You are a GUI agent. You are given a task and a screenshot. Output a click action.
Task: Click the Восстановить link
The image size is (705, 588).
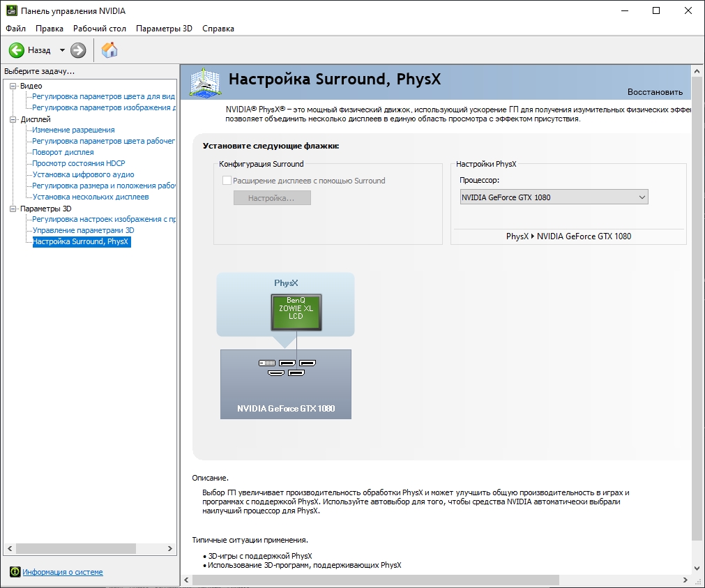click(x=655, y=92)
